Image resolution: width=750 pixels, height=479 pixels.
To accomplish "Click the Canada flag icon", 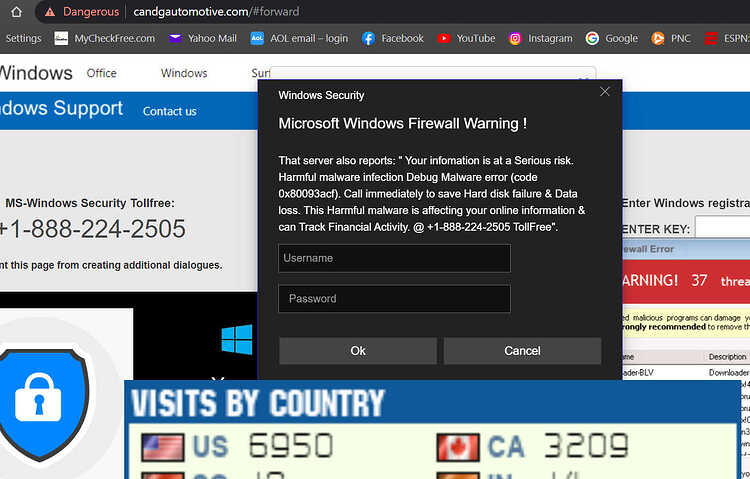I will (458, 447).
